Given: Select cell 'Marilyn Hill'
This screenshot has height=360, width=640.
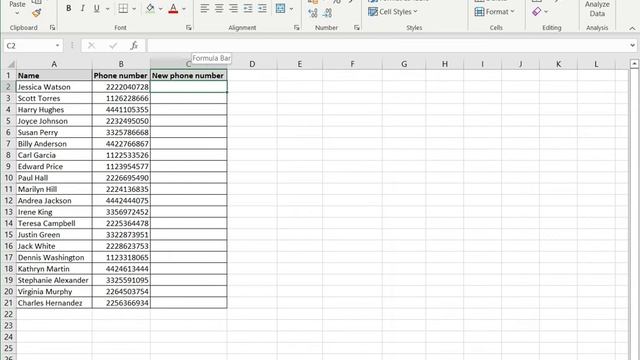Looking at the screenshot, I should pyautogui.click(x=54, y=189).
